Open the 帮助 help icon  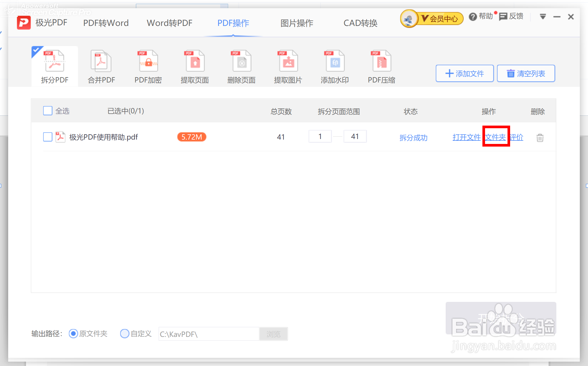480,17
